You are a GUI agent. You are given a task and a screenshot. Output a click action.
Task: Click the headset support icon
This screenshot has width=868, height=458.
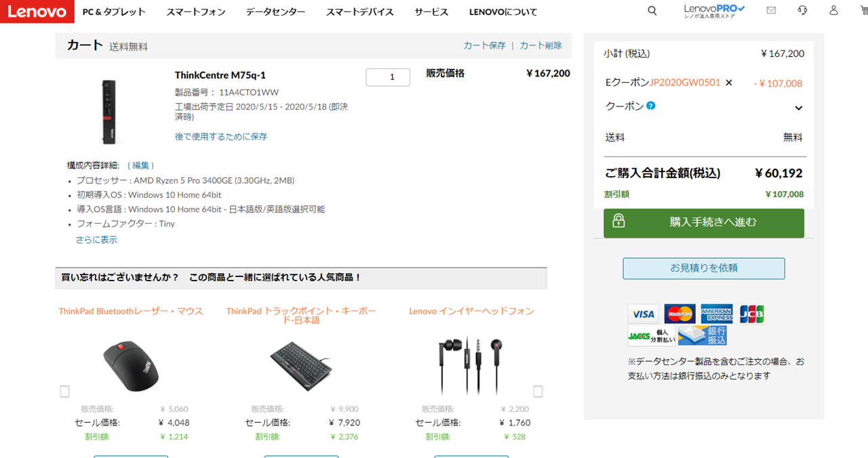(802, 11)
